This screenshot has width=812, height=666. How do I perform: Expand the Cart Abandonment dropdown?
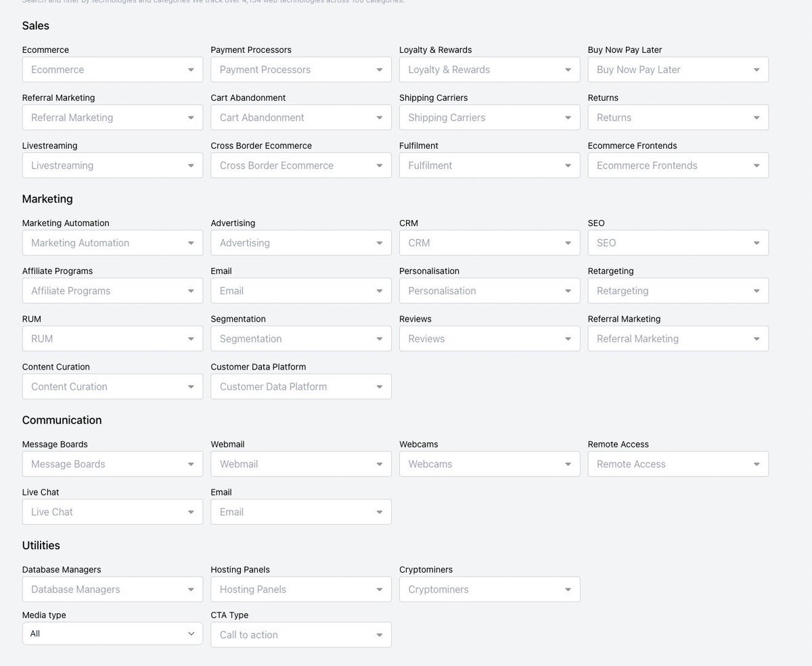coord(301,118)
